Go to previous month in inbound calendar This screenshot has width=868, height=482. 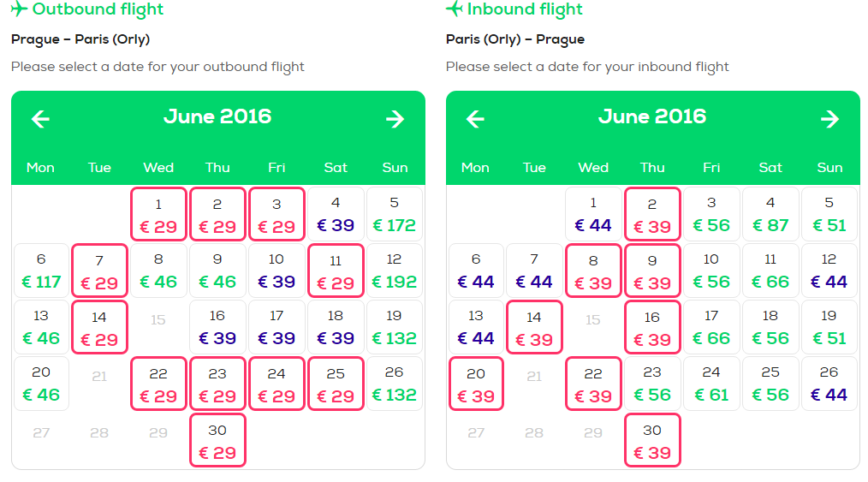[476, 118]
